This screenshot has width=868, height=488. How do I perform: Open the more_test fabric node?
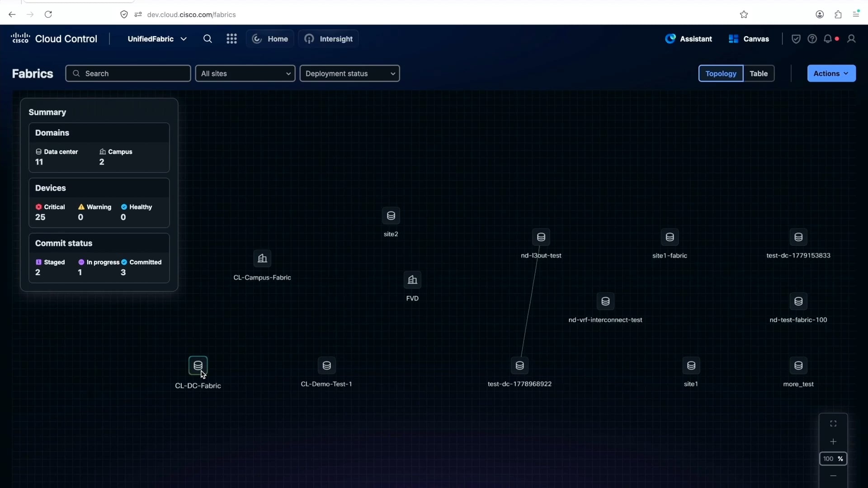pos(798,366)
